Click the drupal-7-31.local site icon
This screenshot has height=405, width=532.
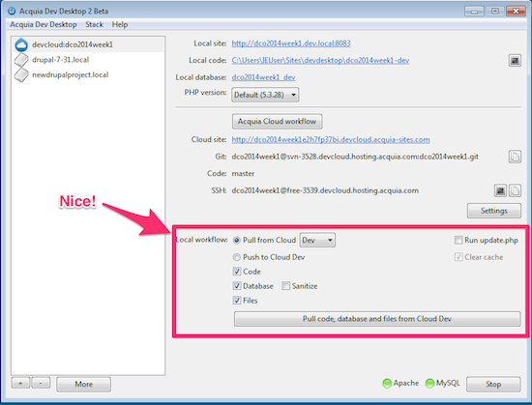21,60
